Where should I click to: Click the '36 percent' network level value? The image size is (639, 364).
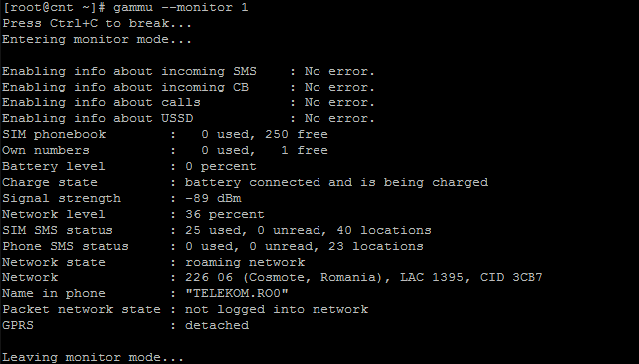click(x=225, y=214)
